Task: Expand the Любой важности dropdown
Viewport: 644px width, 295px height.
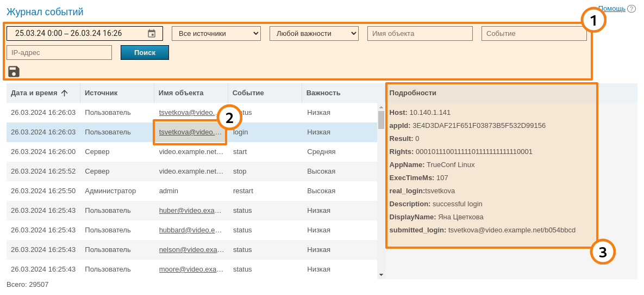Action: pos(314,34)
